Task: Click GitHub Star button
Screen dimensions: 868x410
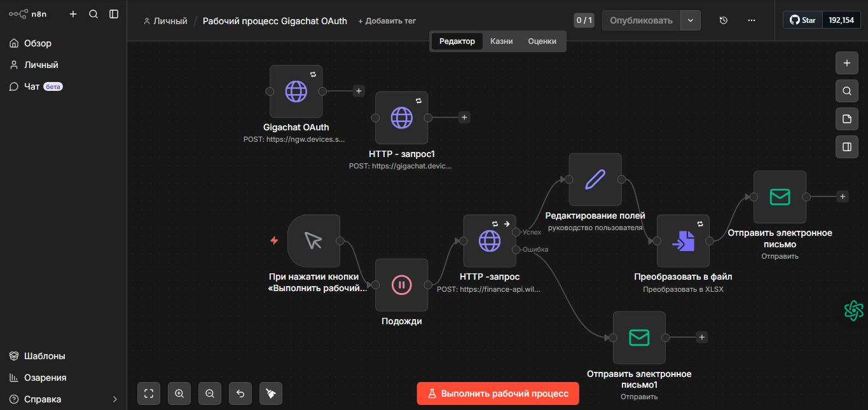Action: 803,20
